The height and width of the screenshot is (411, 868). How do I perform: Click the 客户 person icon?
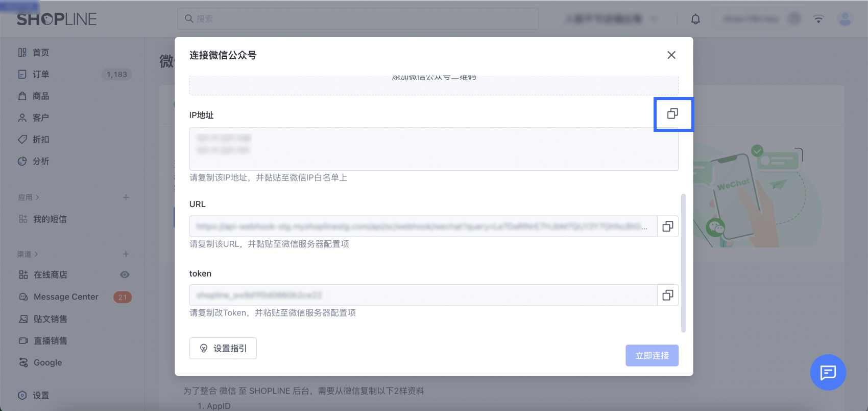[22, 118]
